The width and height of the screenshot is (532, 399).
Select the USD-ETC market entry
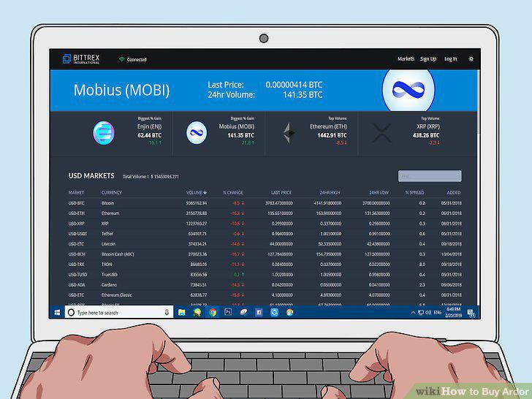[76, 294]
